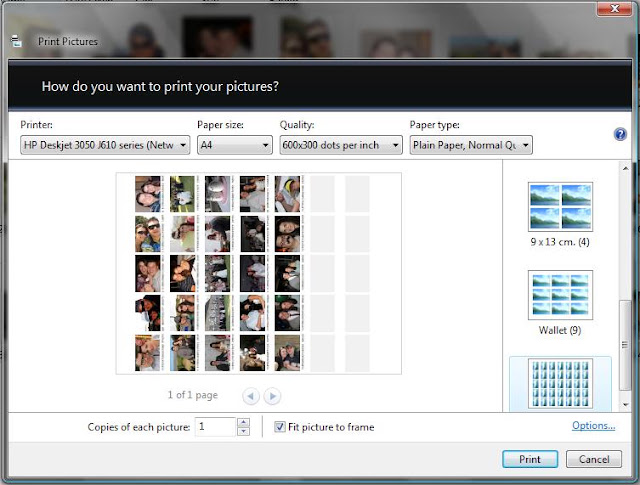Select the contact sheet layout thumbnail
Image resolution: width=640 pixels, height=485 pixels.
560,384
